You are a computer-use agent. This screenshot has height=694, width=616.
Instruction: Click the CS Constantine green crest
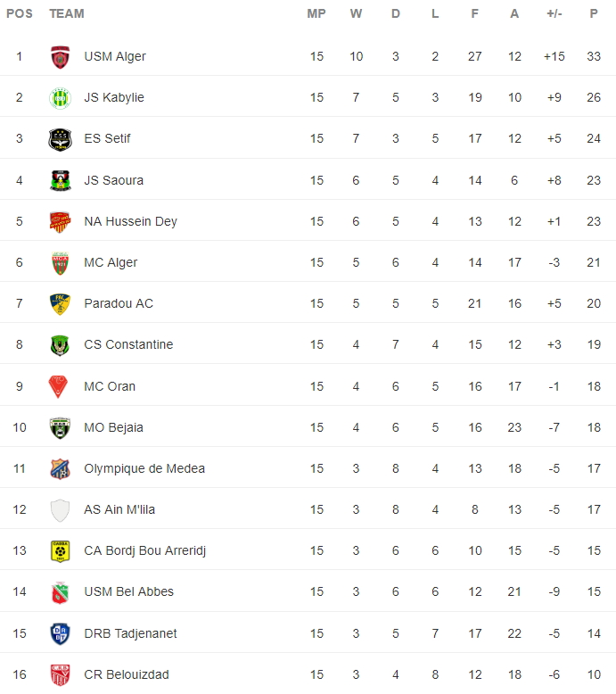point(60,345)
